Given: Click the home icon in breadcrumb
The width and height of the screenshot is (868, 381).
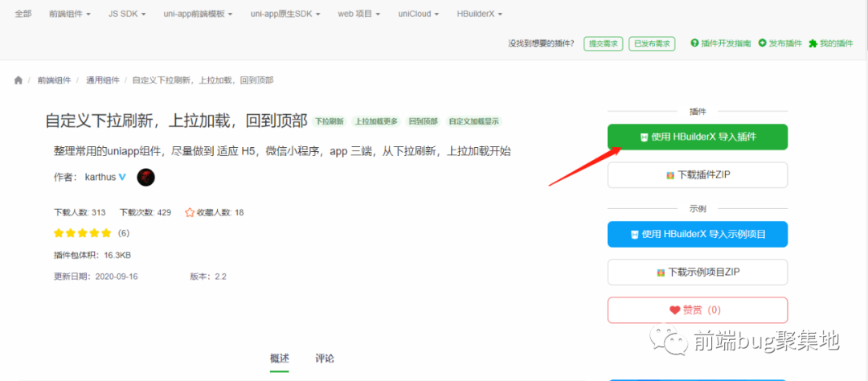Looking at the screenshot, I should 18,80.
